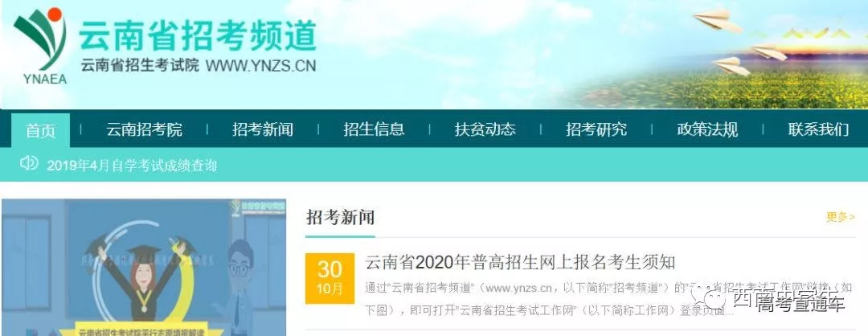
Task: Select 招生信息 in navigation bar
Action: click(374, 129)
